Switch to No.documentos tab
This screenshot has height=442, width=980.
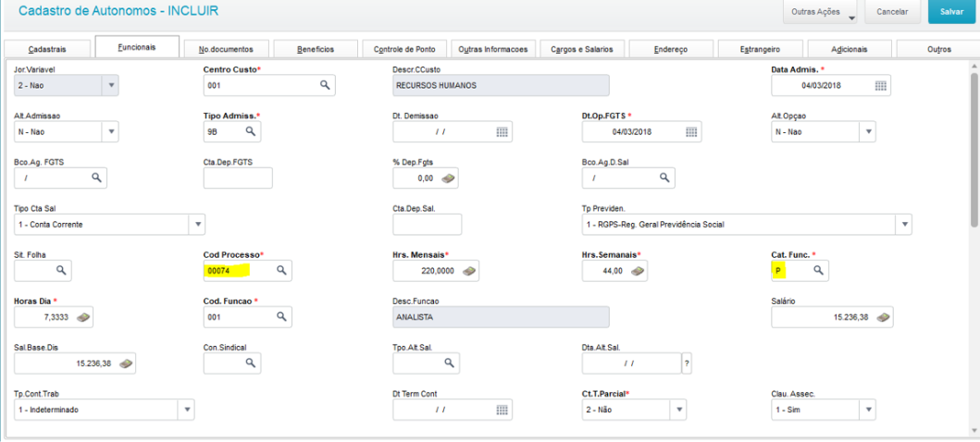(226, 49)
